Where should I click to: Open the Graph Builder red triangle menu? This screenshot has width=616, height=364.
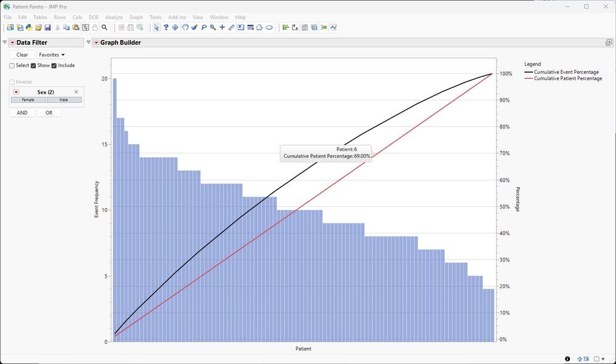97,42
